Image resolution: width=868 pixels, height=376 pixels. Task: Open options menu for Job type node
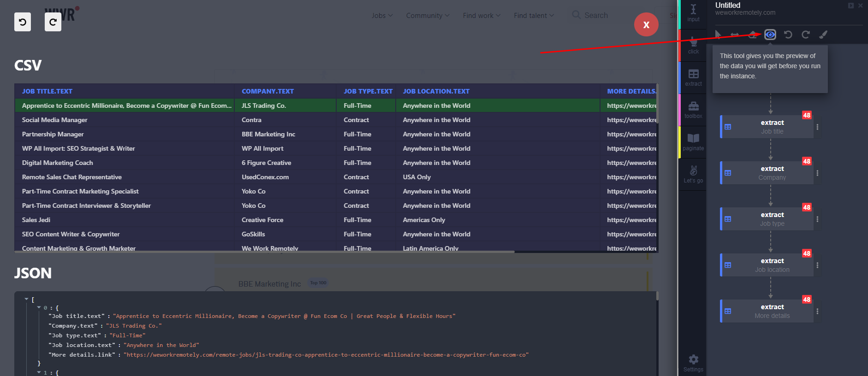tap(817, 219)
